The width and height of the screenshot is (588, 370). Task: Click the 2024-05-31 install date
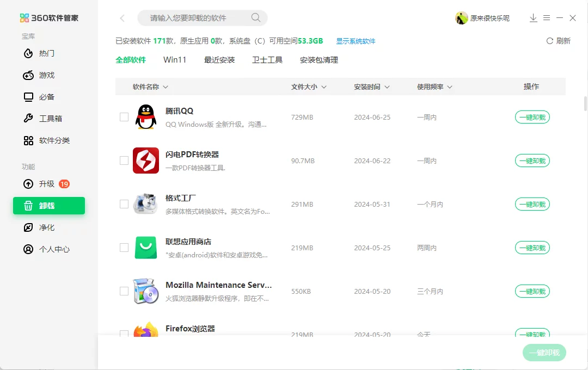pos(372,204)
